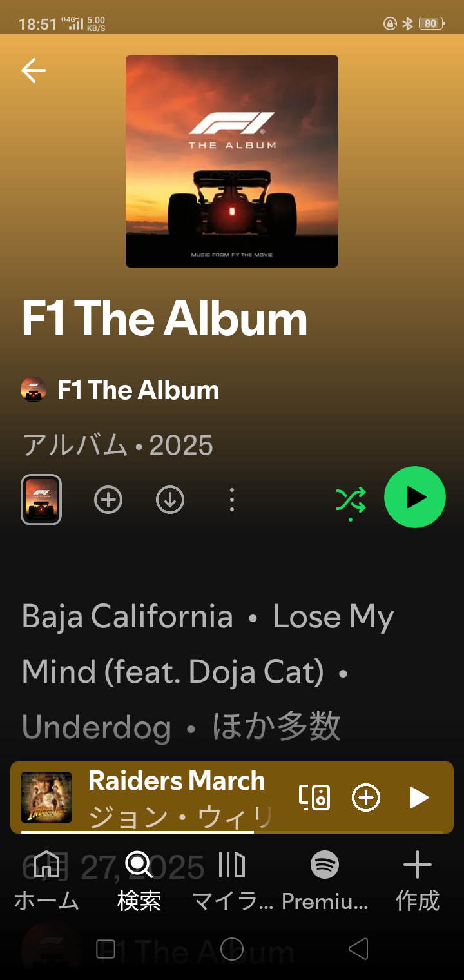Viewport: 464px width, 980px height.
Task: Open the Premium tab with Spotify logo
Action: tap(325, 880)
